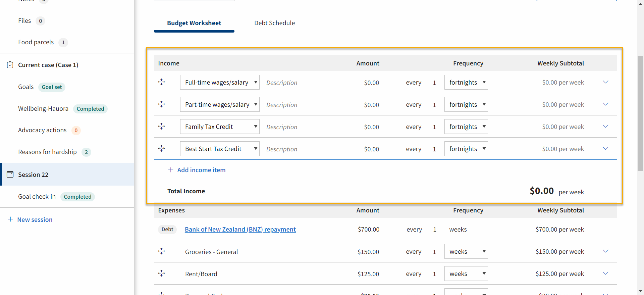
Task: Expand the Best Start Tax Credit row chevron
Action: coord(605,148)
